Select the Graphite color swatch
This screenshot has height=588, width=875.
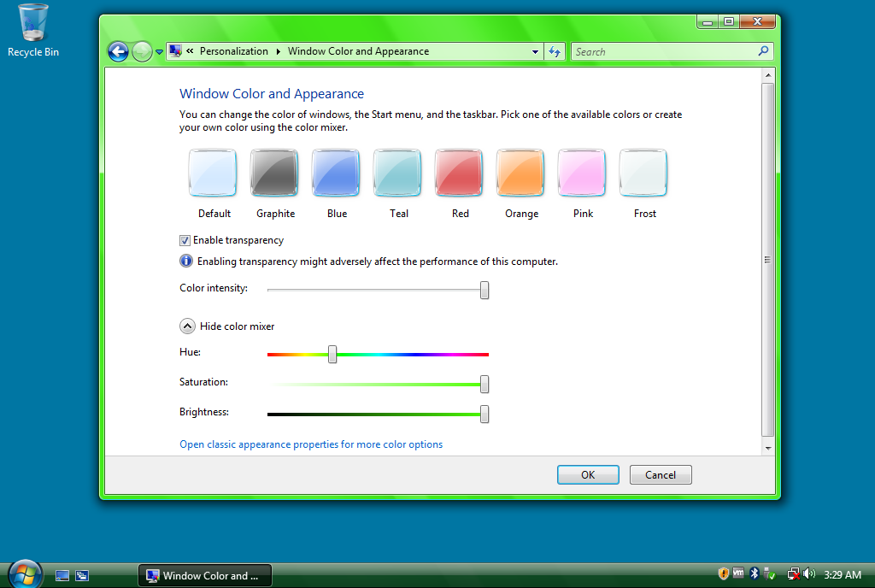[x=274, y=173]
